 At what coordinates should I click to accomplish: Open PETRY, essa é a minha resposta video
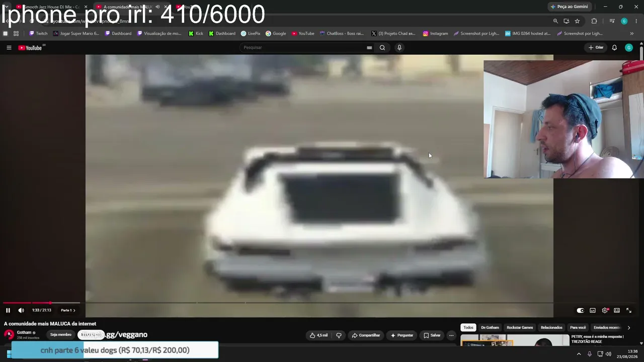point(598,339)
